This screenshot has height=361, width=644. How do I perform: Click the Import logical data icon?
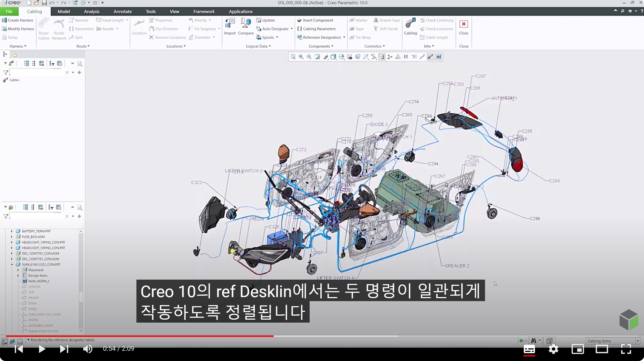pos(230,23)
